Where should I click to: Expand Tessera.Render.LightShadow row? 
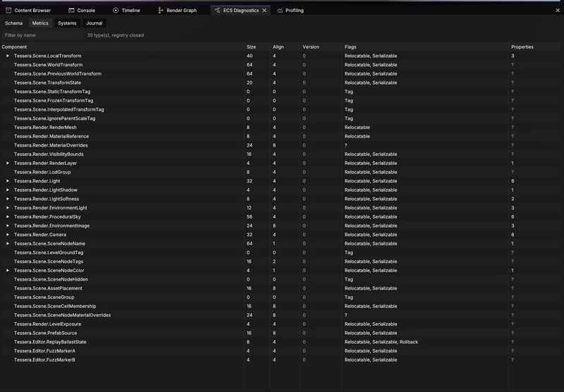coord(8,190)
